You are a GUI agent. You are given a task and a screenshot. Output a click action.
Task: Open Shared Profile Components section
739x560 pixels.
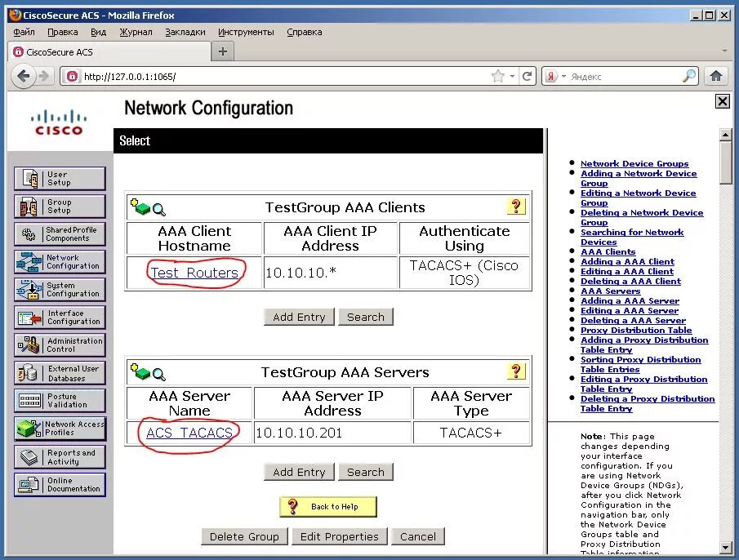[60, 234]
